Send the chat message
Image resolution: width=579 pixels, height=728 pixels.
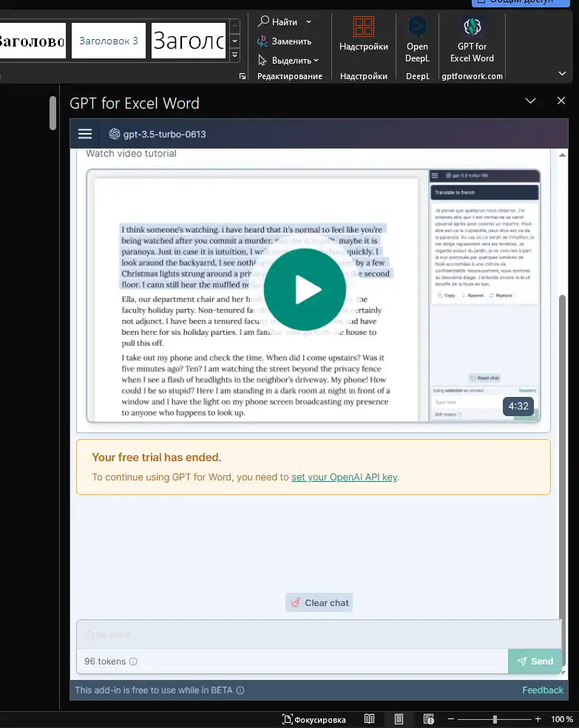click(535, 661)
